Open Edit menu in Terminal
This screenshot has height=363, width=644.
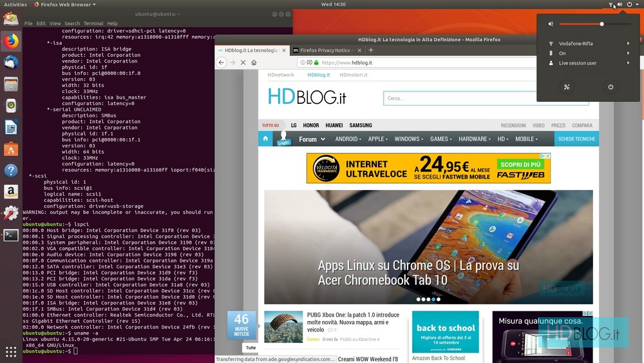click(x=41, y=23)
